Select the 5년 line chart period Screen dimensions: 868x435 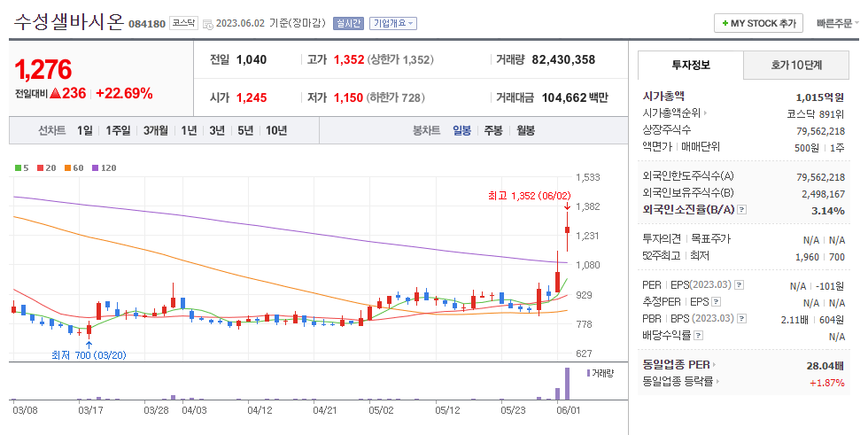pos(245,130)
